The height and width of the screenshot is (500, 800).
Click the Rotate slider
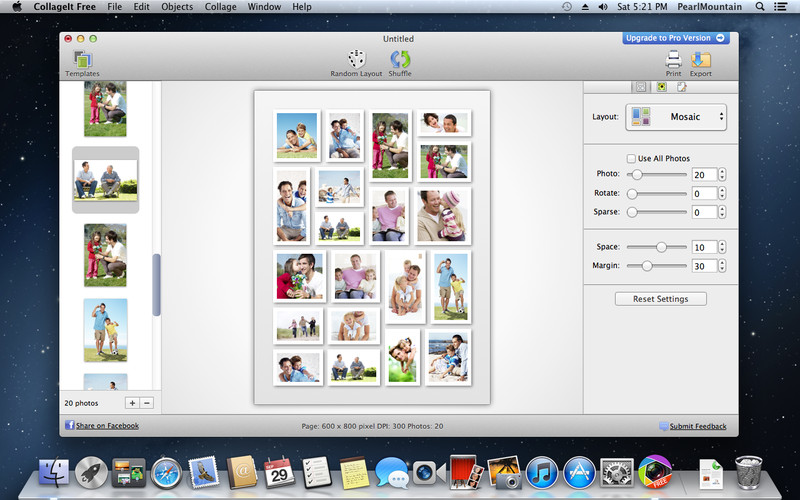tap(657, 193)
